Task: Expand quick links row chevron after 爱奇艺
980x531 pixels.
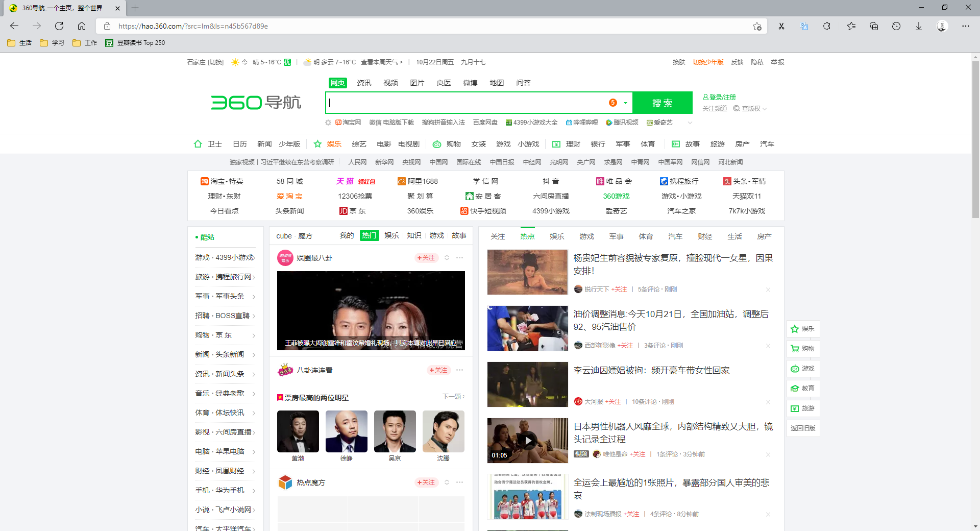Action: tap(690, 123)
